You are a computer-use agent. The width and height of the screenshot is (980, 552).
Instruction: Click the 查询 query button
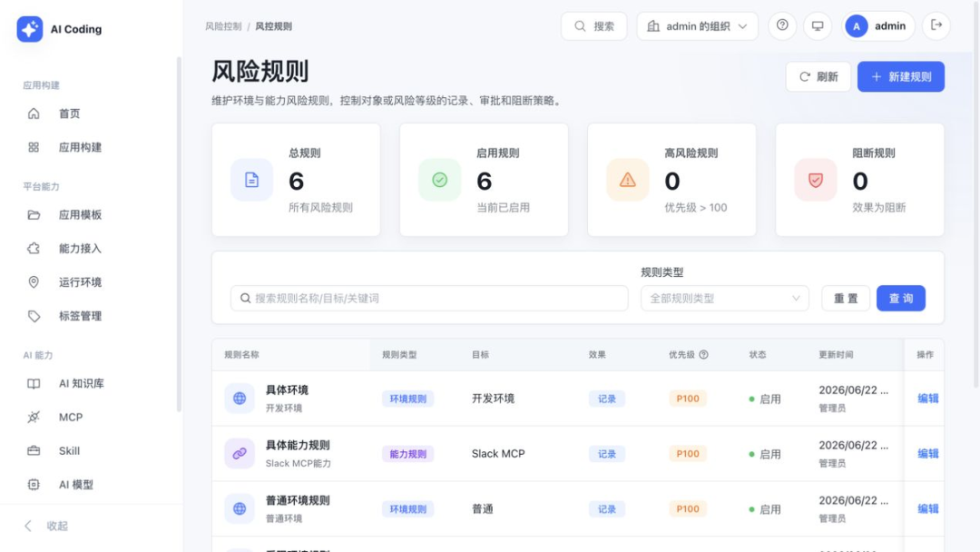[901, 298]
